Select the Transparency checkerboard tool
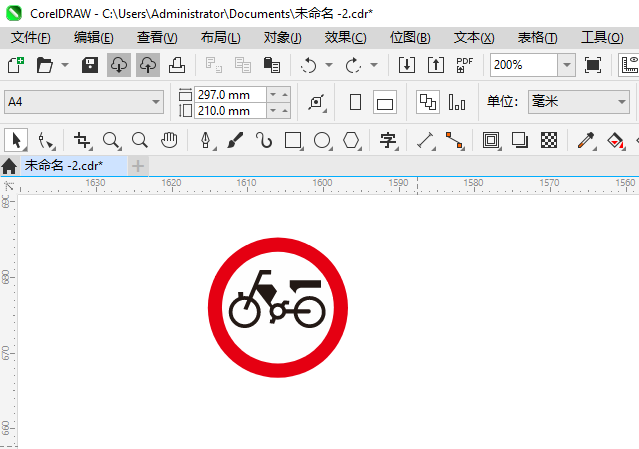Viewport: 639px width, 449px height. pyautogui.click(x=549, y=141)
